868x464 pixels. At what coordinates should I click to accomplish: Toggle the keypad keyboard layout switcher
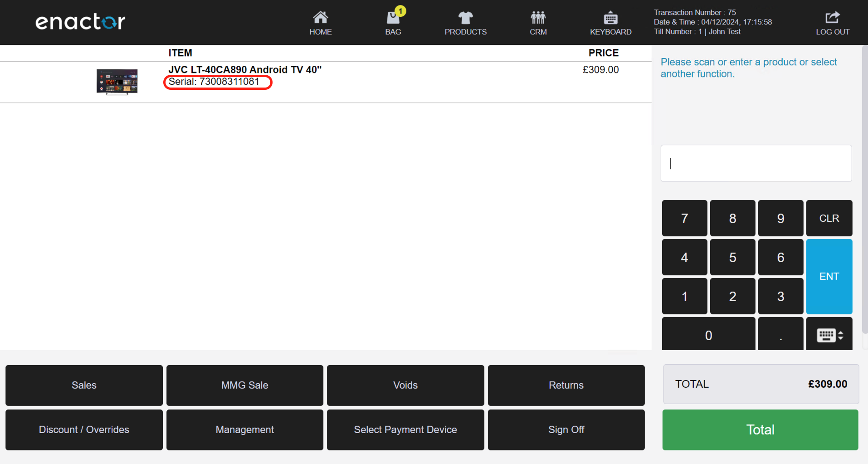[x=829, y=335]
